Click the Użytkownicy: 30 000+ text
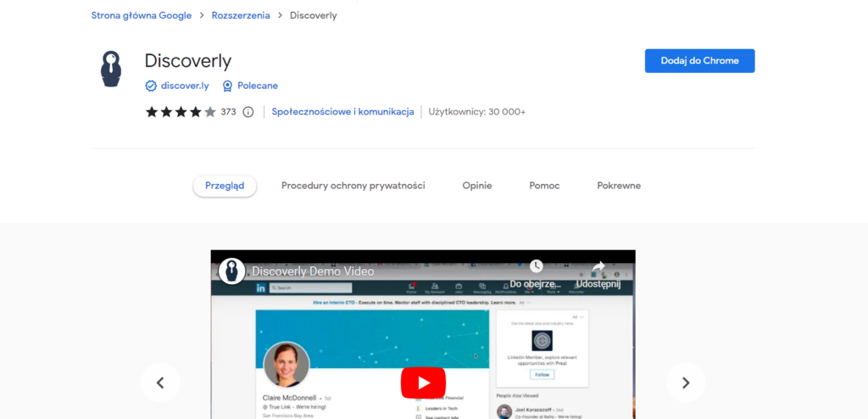 pos(476,112)
